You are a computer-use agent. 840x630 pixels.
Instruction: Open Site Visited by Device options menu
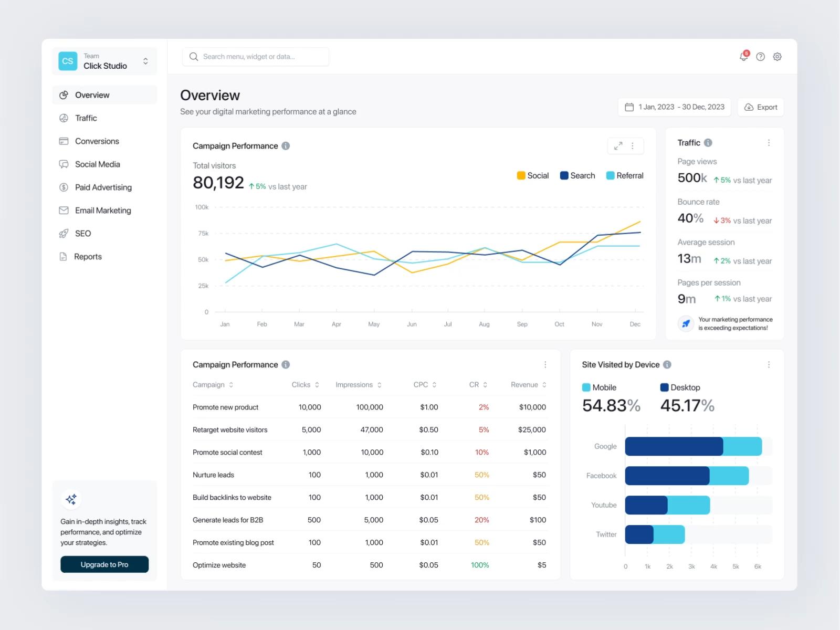point(769,365)
